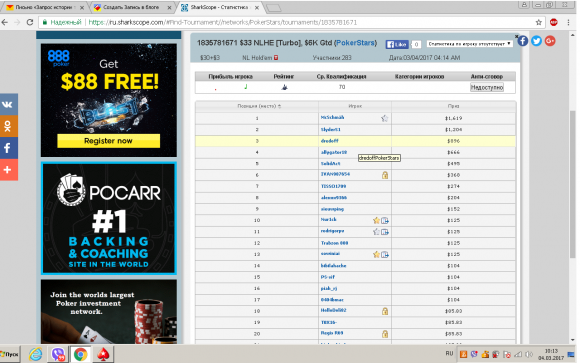This screenshot has height=363, width=580.
Task: Click the Twitter icon at top right
Action: [536, 41]
